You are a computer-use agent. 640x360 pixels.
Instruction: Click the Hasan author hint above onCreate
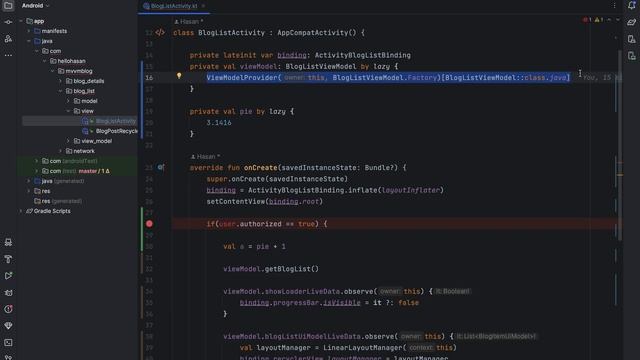tap(206, 156)
